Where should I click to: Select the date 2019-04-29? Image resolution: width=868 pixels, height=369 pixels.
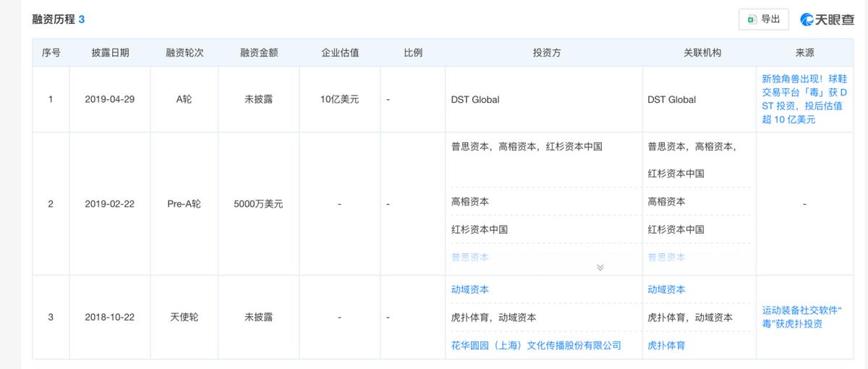(110, 100)
